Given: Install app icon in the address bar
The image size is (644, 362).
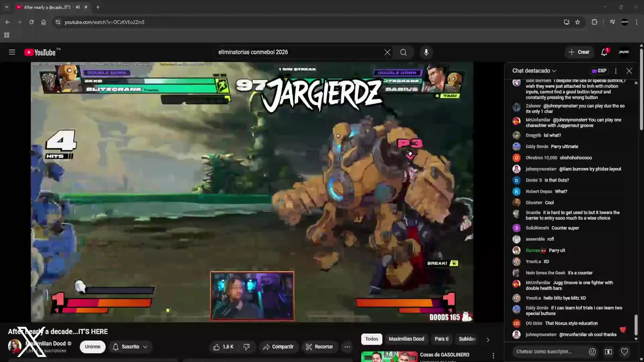Looking at the screenshot, I should coord(567,22).
